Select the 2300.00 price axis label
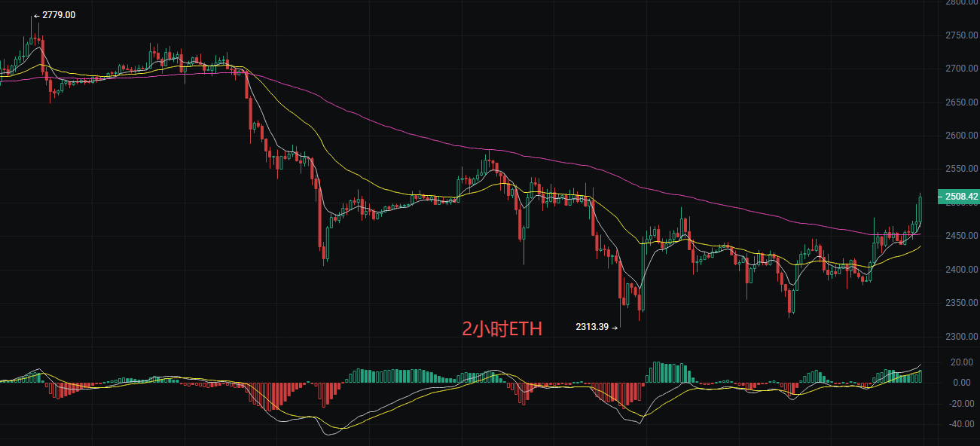The width and height of the screenshot is (980, 446). click(961, 337)
